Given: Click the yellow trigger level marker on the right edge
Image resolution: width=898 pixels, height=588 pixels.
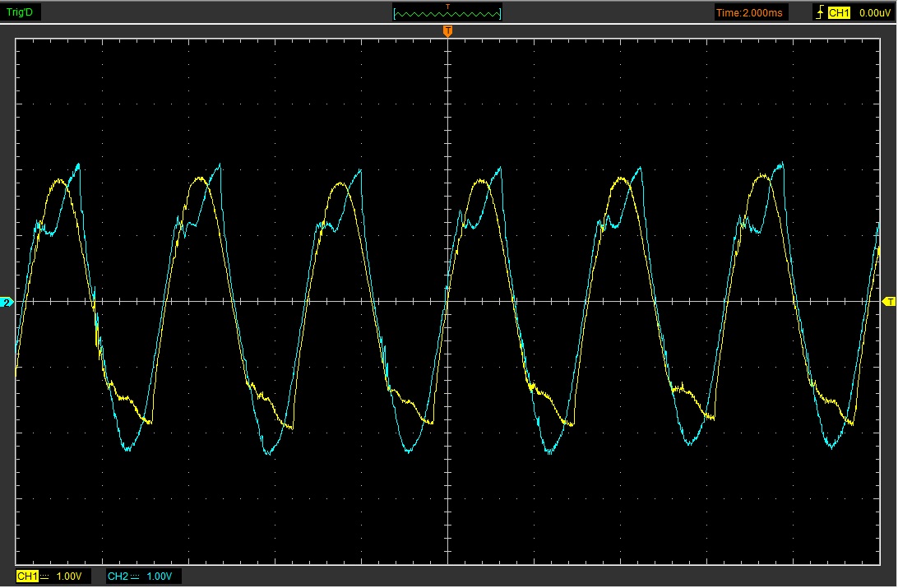Looking at the screenshot, I should pyautogui.click(x=889, y=303).
